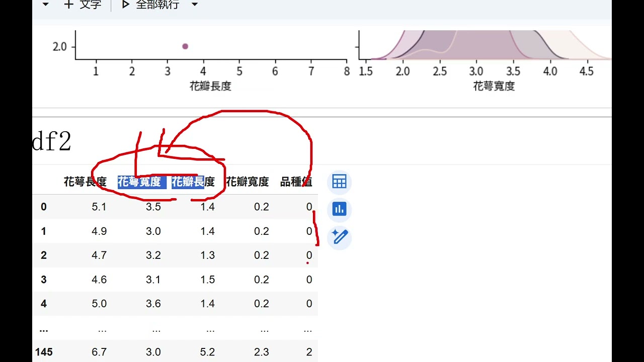Image resolution: width=644 pixels, height=362 pixels.
Task: Click the 花萼寬度 x-axis label of density plot
Action: pyautogui.click(x=494, y=86)
